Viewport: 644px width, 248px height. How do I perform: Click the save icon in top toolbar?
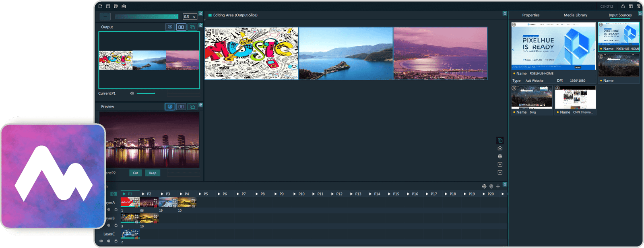[x=108, y=6]
